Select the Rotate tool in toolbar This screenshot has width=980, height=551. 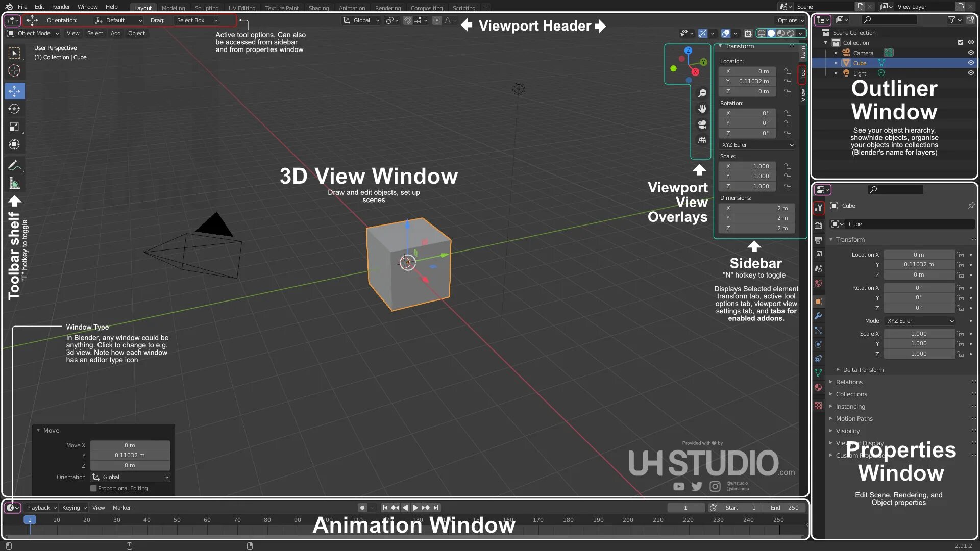pos(14,109)
